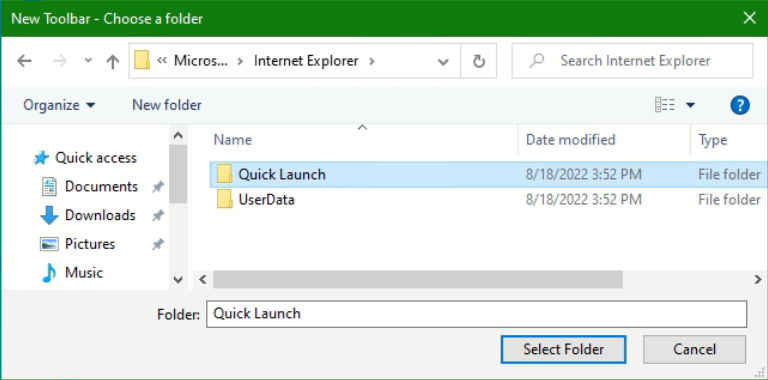
Task: Go up one folder level
Action: click(x=113, y=61)
